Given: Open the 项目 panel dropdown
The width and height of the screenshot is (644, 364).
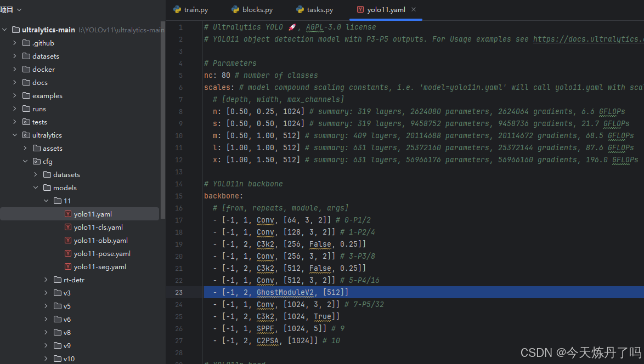Looking at the screenshot, I should (18, 9).
